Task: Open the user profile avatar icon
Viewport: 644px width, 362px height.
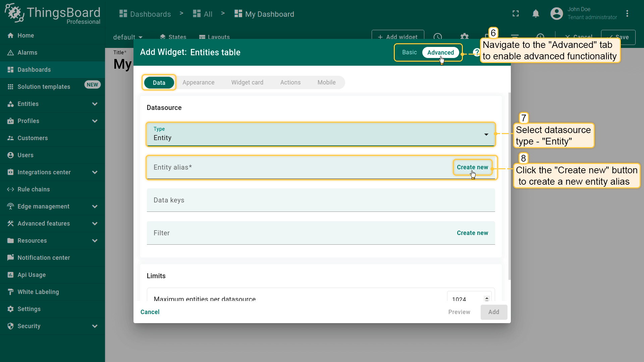Action: [x=556, y=14]
